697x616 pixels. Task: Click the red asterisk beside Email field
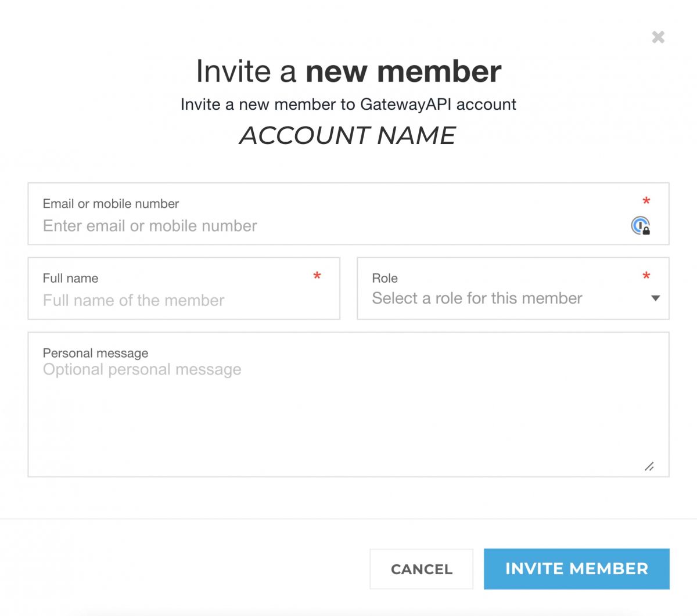646,200
